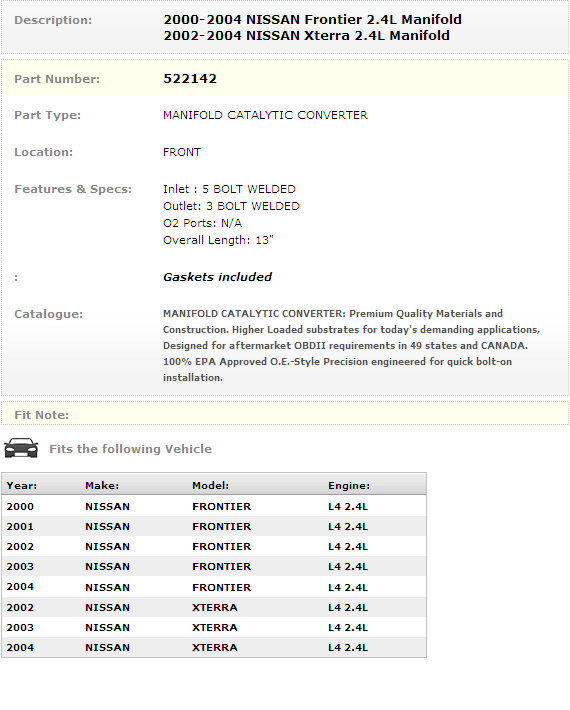
Task: Click the Frontier 2.4L Manifold description title
Action: click(x=312, y=19)
